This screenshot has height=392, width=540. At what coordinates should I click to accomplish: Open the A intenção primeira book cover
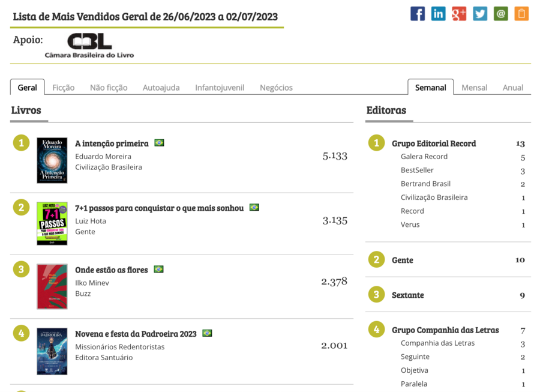[x=52, y=160]
